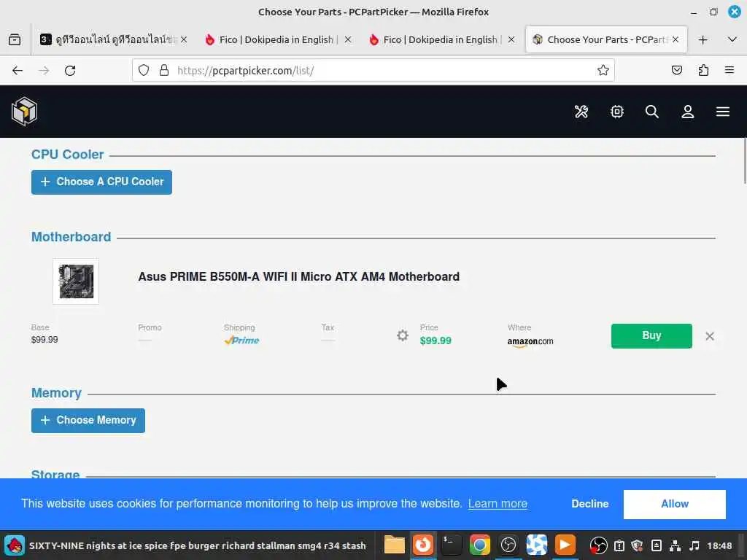Open the builder tools wrench icon
This screenshot has height=560, width=747.
point(581,112)
